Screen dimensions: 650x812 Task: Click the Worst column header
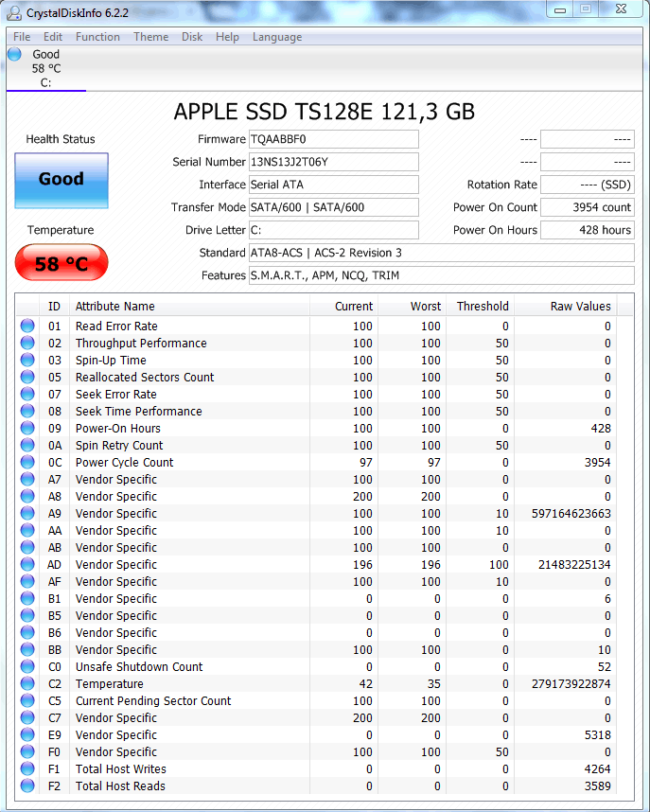click(x=412, y=306)
